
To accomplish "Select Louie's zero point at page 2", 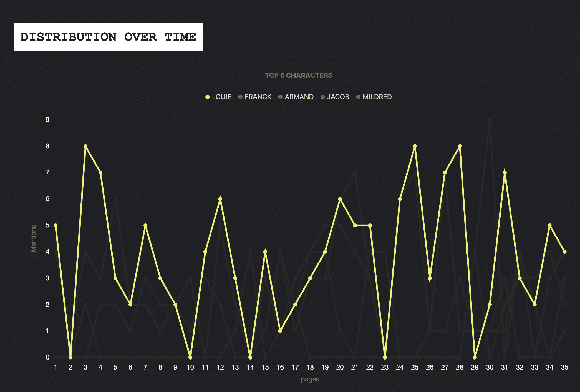I will [x=70, y=357].
